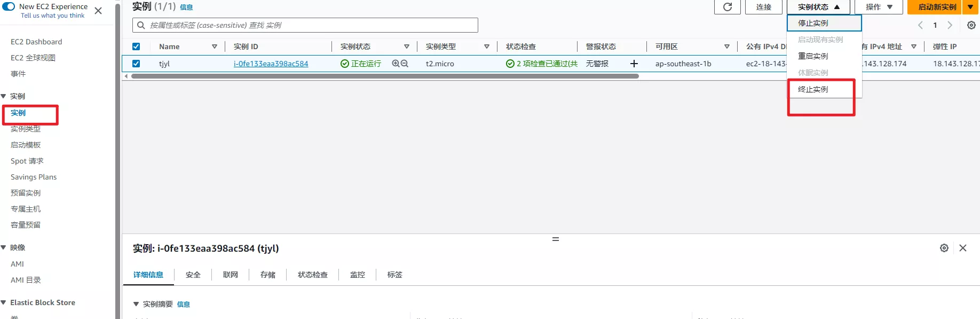Open 事件 in sidebar
This screenshot has height=319, width=980.
point(18,74)
